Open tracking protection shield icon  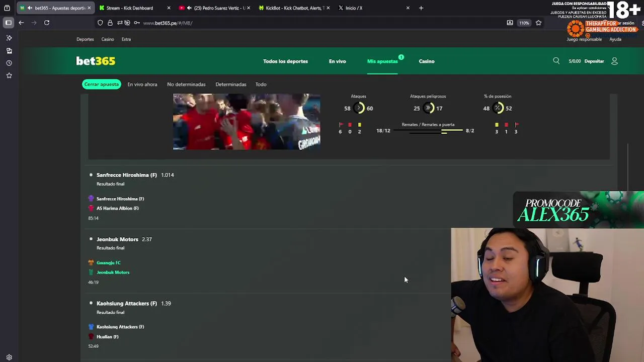[x=100, y=23]
